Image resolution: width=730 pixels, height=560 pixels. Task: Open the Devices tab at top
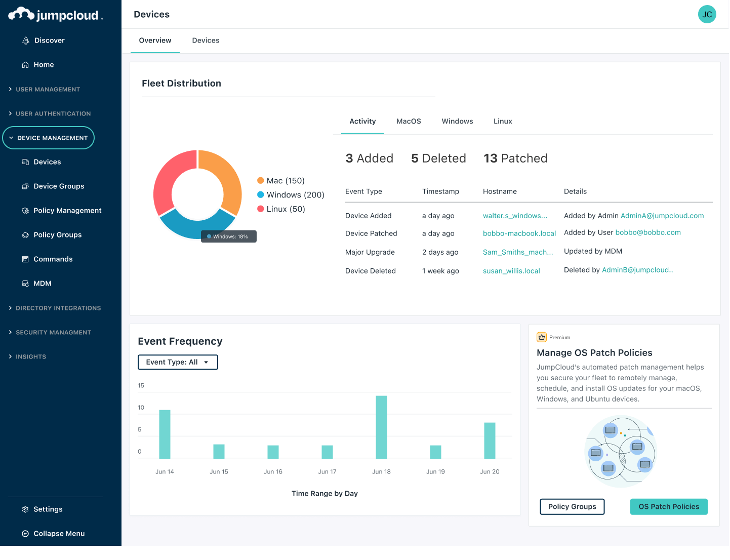point(206,41)
